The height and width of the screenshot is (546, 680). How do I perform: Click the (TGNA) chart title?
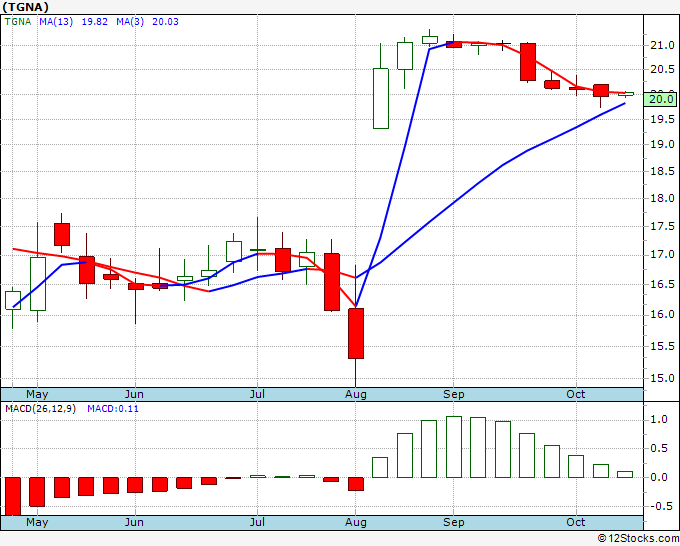point(25,7)
